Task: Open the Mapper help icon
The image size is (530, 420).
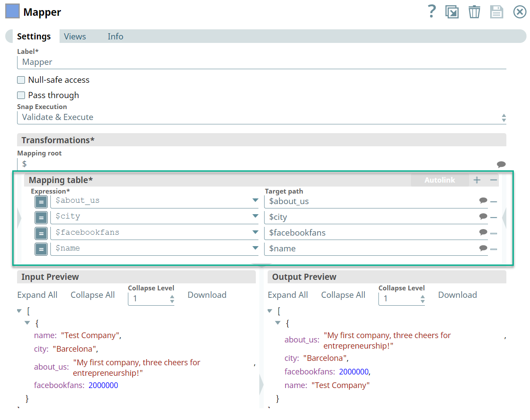Action: pos(431,11)
